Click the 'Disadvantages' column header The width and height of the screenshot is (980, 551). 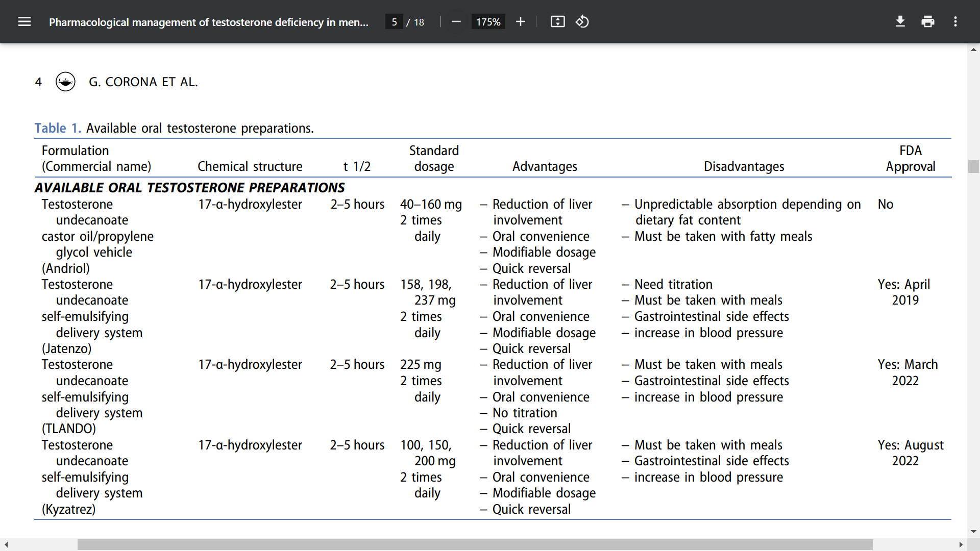coord(744,166)
